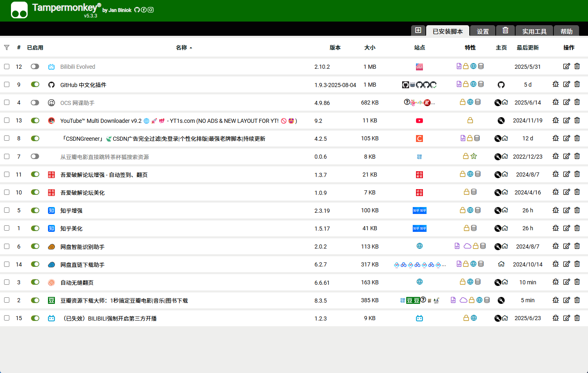588x373 pixels.
Task: Click the Tampermonkey logo
Action: (x=19, y=10)
